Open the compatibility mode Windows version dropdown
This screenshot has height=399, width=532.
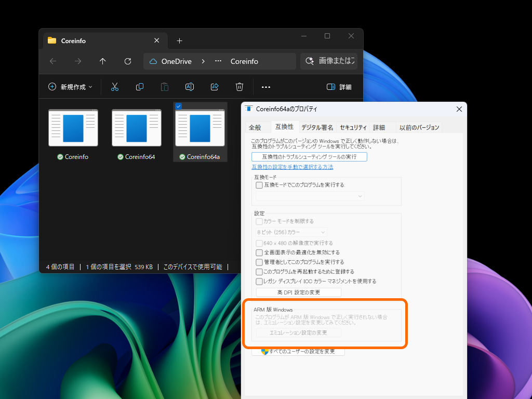click(310, 196)
